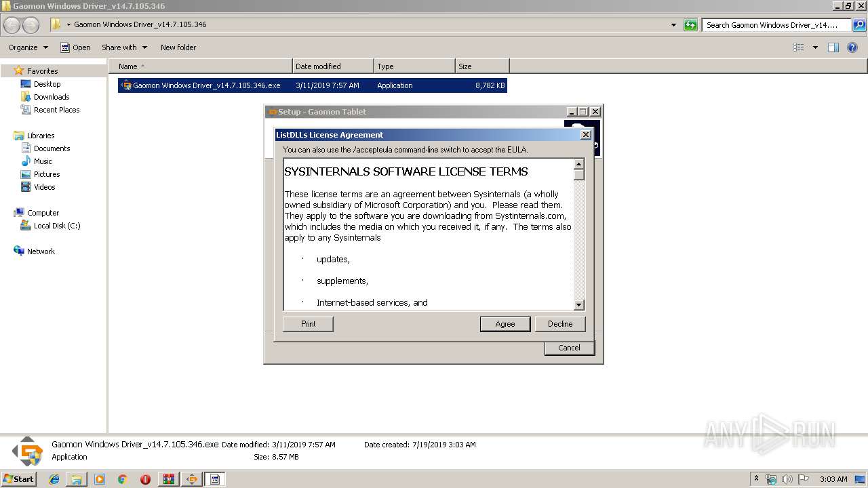Open Downloads in navigation pane
The width and height of the screenshot is (868, 488).
[x=52, y=97]
